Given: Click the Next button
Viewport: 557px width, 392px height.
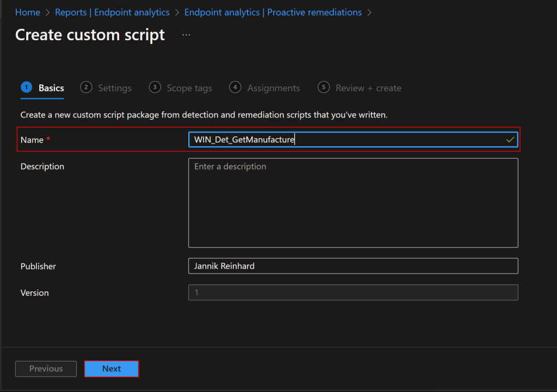Looking at the screenshot, I should (112, 369).
